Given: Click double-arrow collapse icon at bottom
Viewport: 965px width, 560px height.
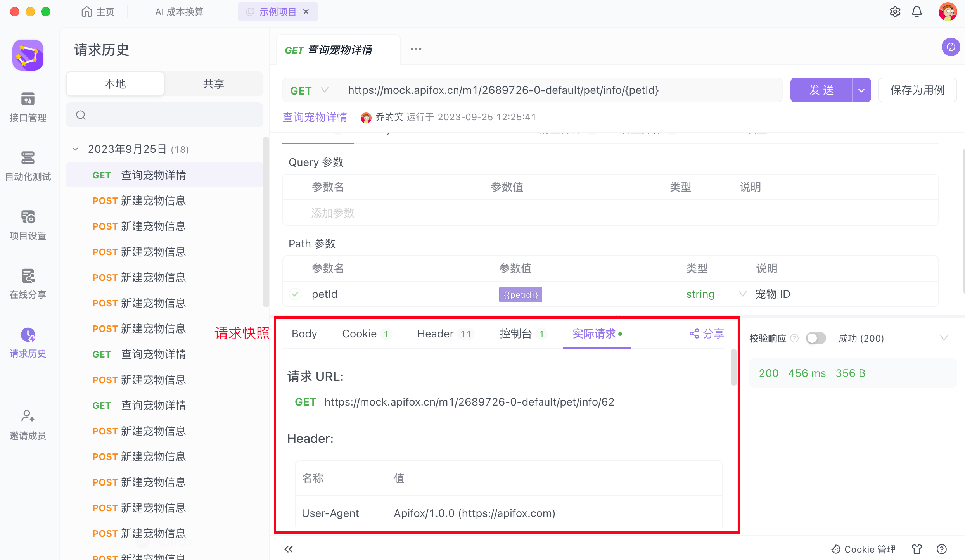Looking at the screenshot, I should click(289, 549).
